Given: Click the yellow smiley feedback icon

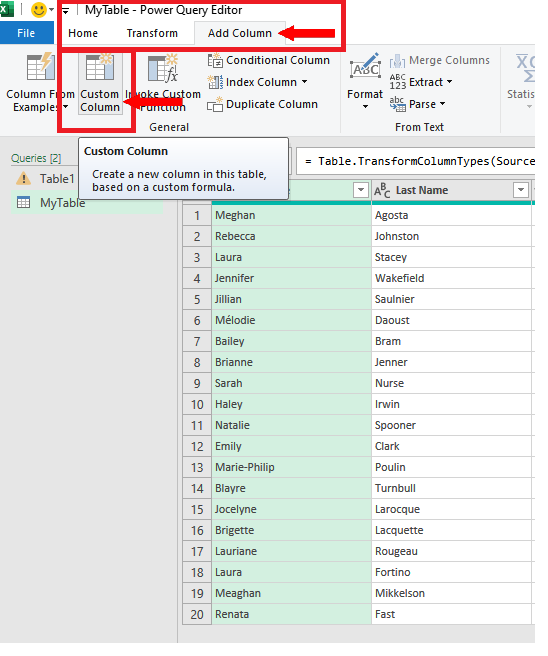Looking at the screenshot, I should pos(39,9).
